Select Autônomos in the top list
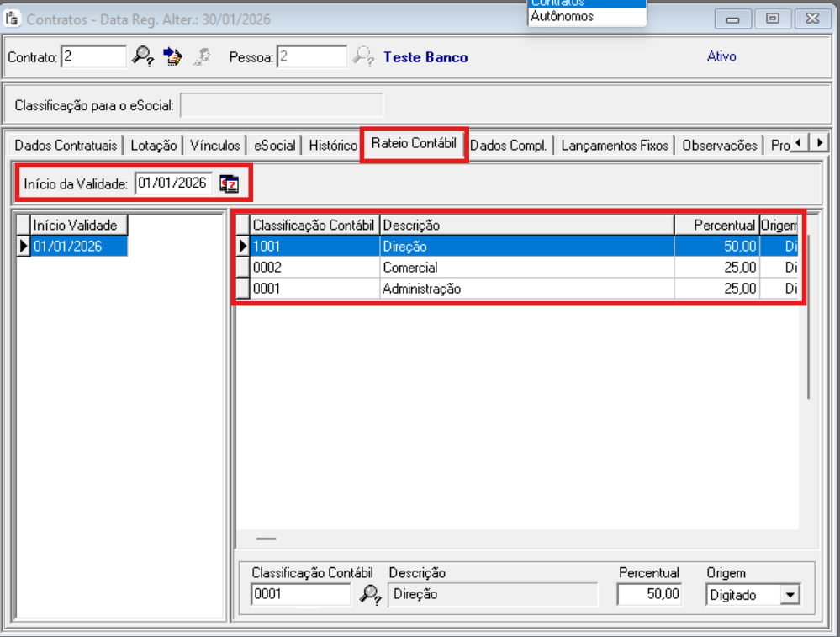840x637 pixels. [x=562, y=16]
